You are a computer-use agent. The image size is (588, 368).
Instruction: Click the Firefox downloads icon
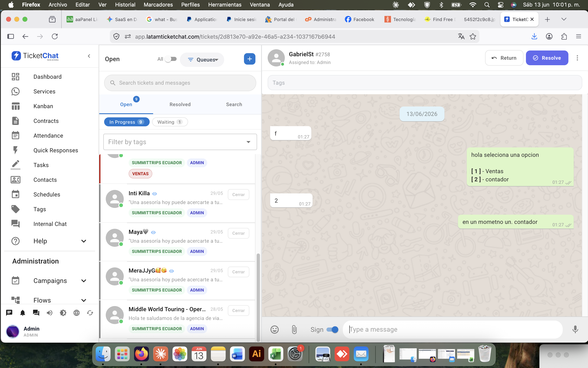pyautogui.click(x=534, y=37)
